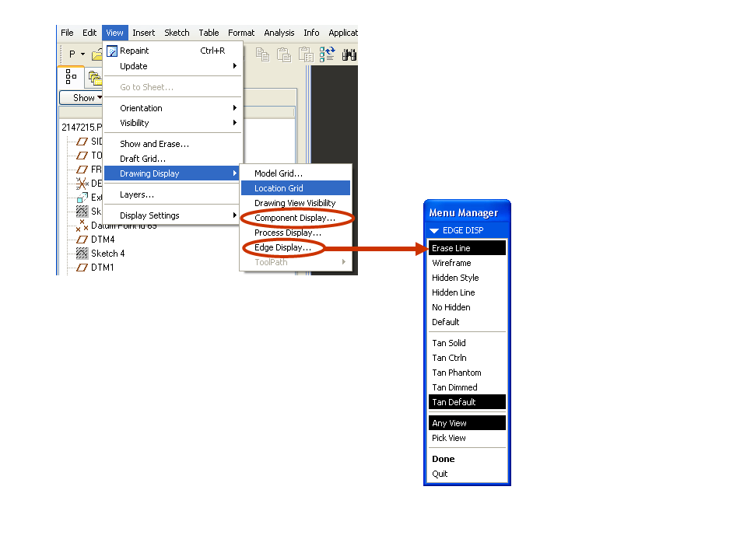Click the binoculars Find icon in toolbar
Image resolution: width=747 pixels, height=560 pixels.
pyautogui.click(x=349, y=54)
